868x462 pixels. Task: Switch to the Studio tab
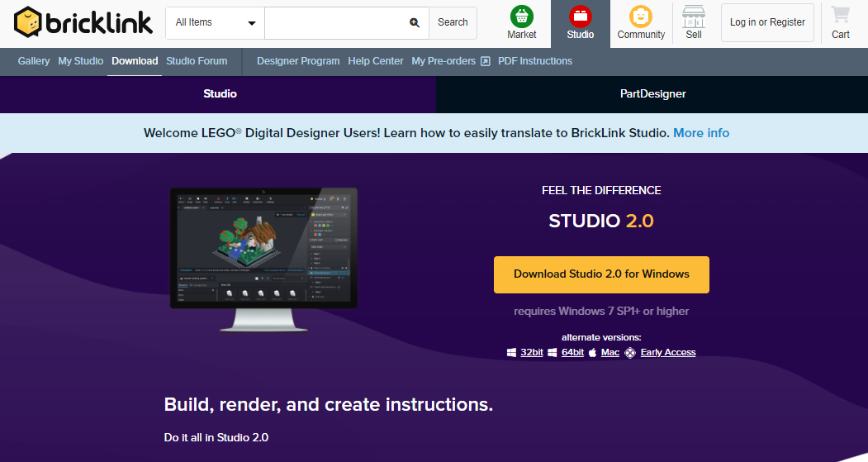(218, 94)
